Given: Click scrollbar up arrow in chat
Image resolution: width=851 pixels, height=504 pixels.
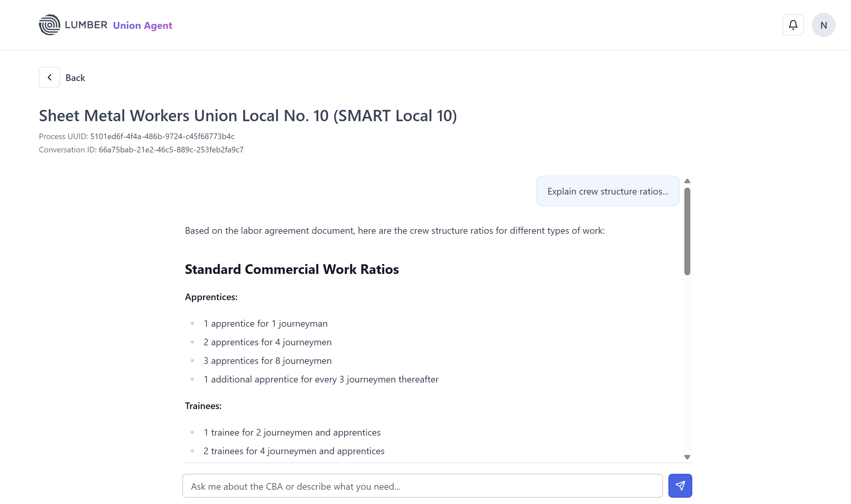Looking at the screenshot, I should pyautogui.click(x=687, y=181).
